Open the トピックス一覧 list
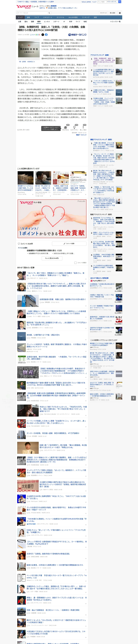The height and width of the screenshot is (644, 138). coord(115,21)
